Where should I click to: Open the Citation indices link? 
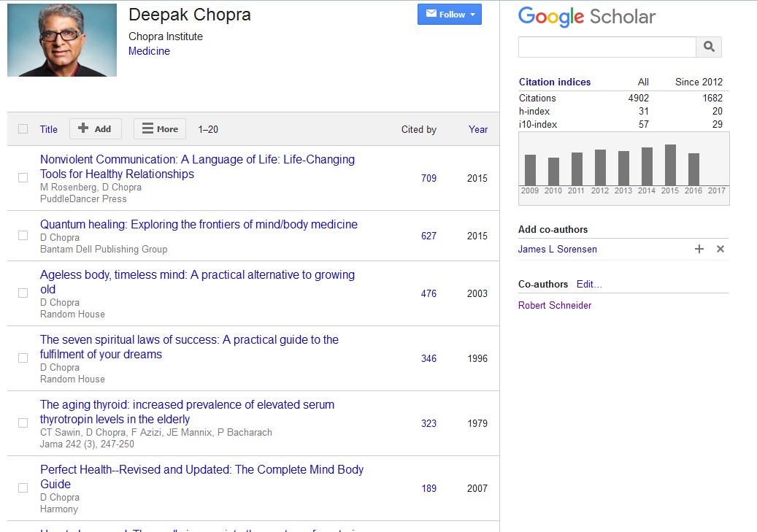click(555, 82)
